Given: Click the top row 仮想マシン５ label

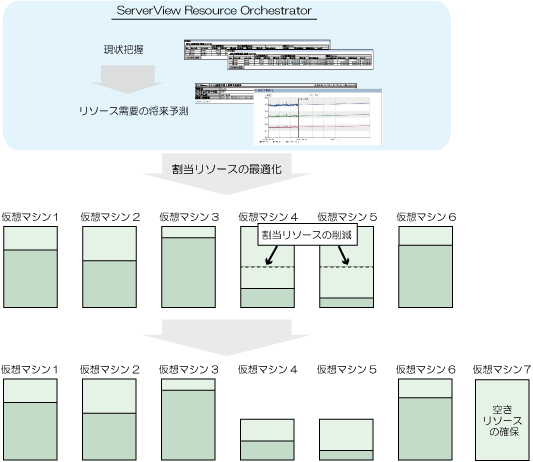Looking at the screenshot, I should point(347,217).
